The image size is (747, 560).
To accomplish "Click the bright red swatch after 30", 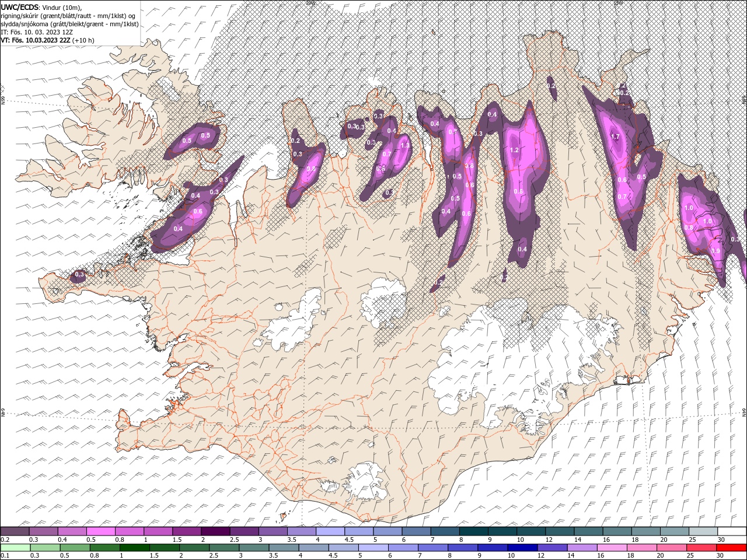I will [731, 548].
